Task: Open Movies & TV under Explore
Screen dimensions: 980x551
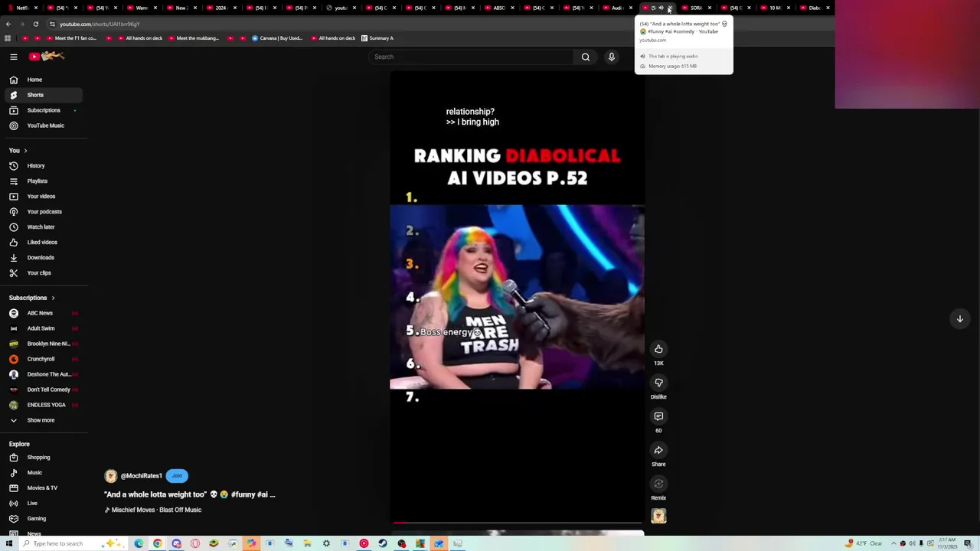Action: [42, 488]
